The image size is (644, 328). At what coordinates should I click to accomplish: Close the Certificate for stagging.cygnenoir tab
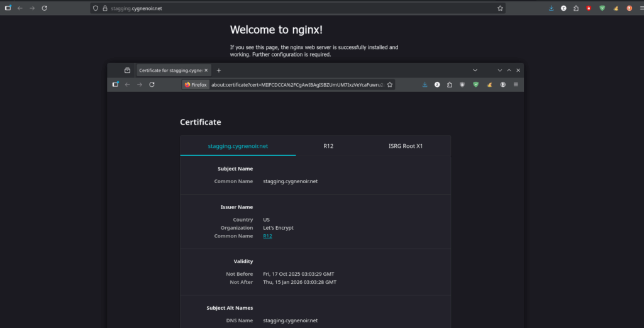pos(206,71)
